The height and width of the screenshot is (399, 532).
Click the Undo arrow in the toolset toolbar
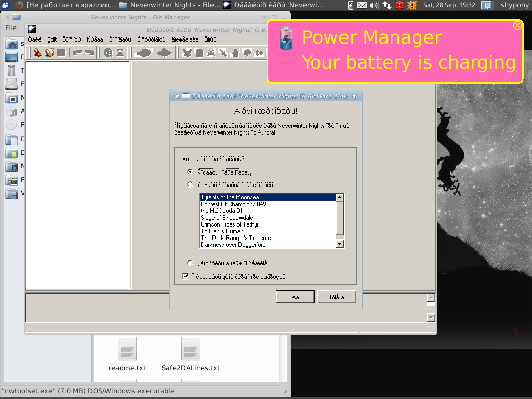coord(77,52)
